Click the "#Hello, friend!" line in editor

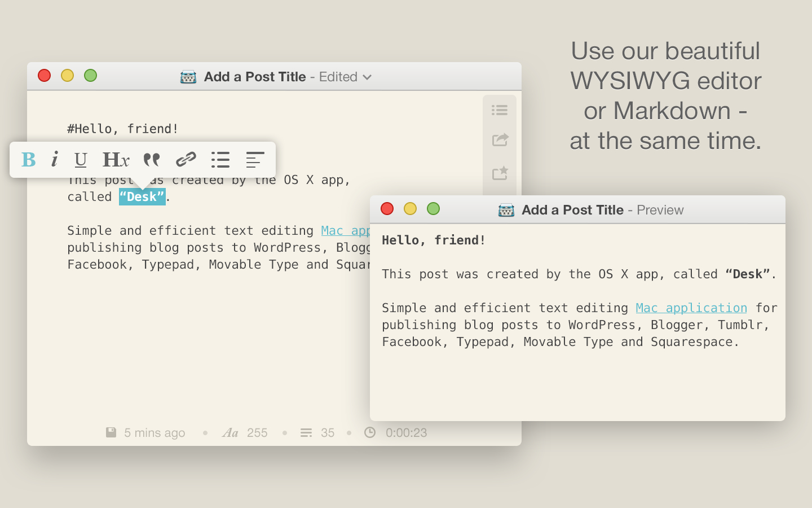[123, 129]
